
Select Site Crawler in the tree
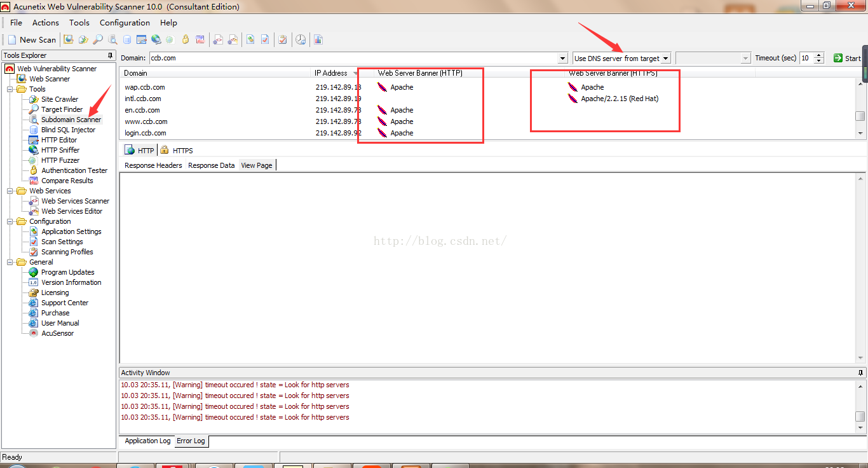coord(60,99)
